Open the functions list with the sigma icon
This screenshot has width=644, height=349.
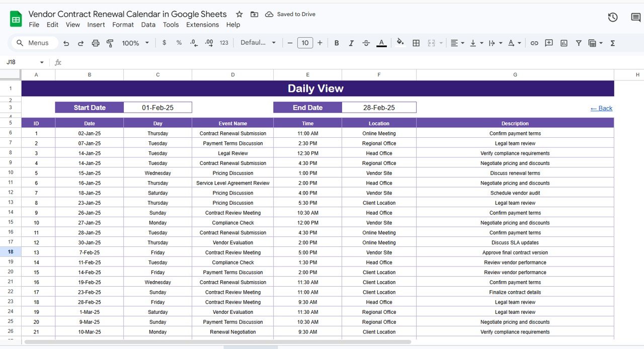point(612,43)
